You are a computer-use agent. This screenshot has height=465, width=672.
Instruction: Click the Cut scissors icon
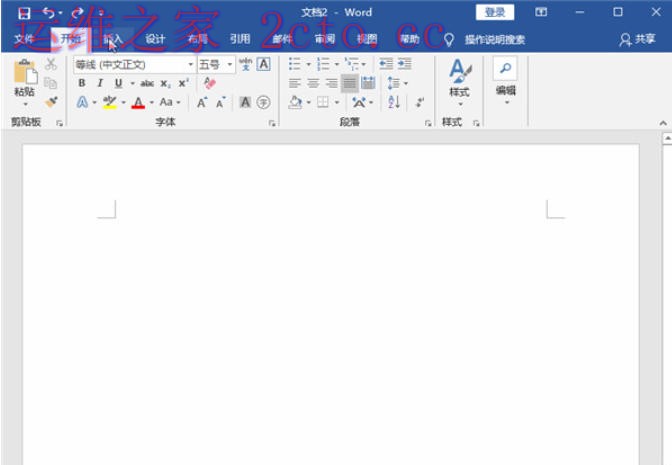(51, 64)
